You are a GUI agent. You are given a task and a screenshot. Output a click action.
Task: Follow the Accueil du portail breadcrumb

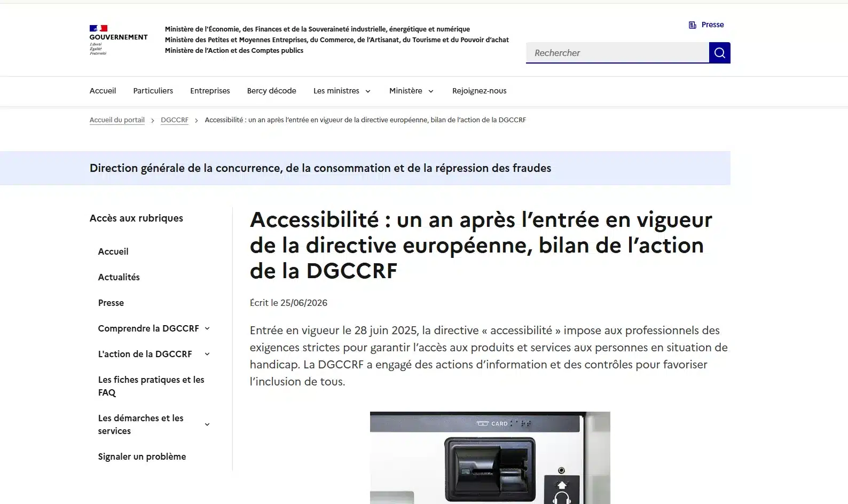(x=117, y=120)
